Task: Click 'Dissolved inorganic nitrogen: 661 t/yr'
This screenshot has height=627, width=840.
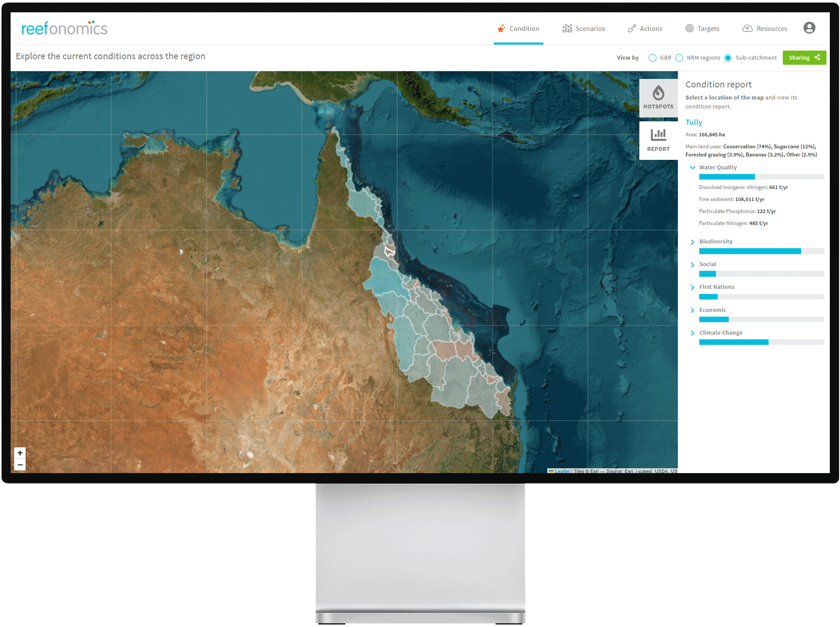Action: (743, 187)
